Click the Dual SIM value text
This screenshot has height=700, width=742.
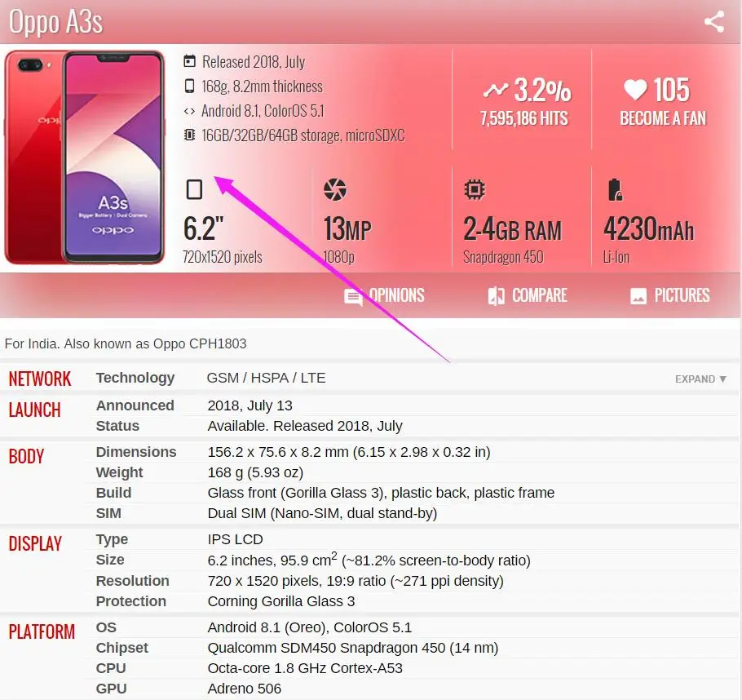pyautogui.click(x=322, y=513)
